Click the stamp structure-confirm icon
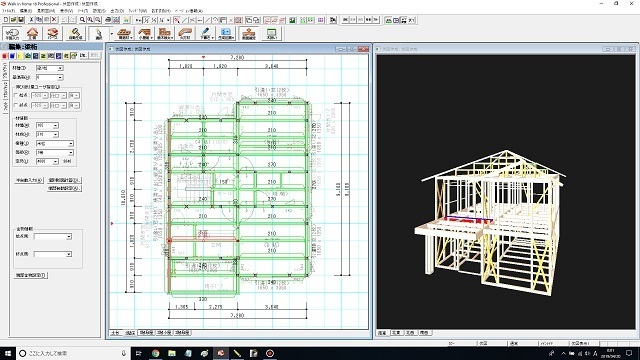 click(x=249, y=33)
